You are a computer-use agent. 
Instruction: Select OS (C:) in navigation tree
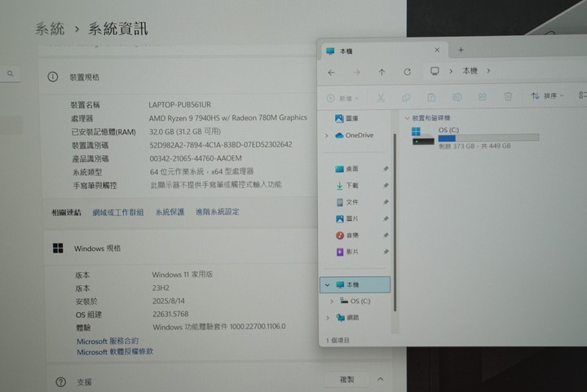coord(355,301)
